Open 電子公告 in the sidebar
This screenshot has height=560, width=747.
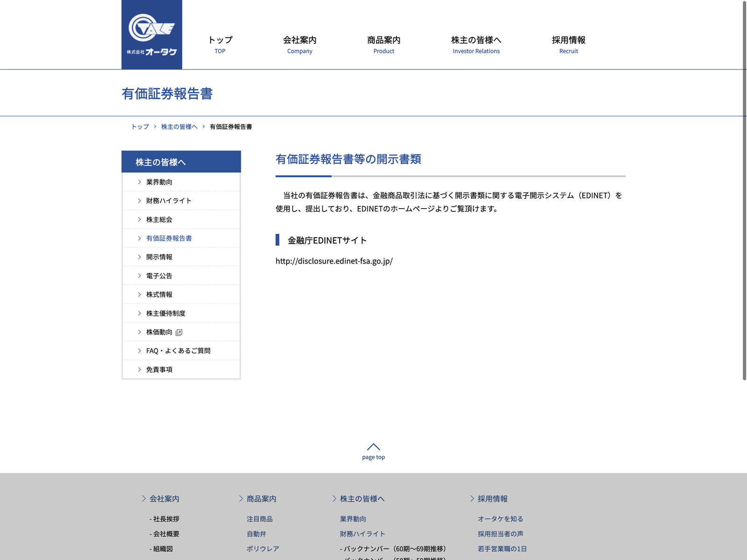click(159, 276)
